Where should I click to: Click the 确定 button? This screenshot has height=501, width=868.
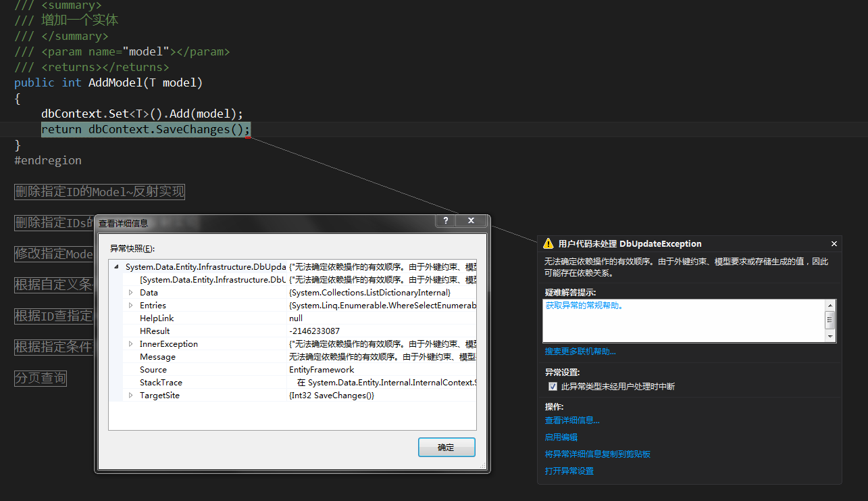446,448
